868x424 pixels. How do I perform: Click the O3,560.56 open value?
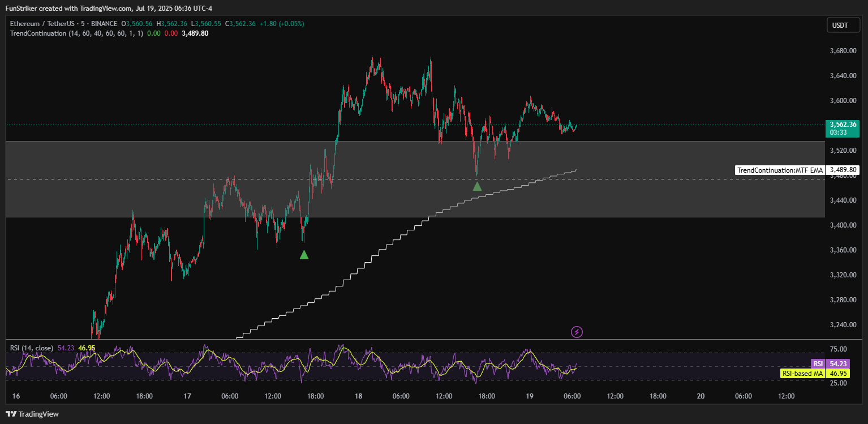tap(137, 24)
